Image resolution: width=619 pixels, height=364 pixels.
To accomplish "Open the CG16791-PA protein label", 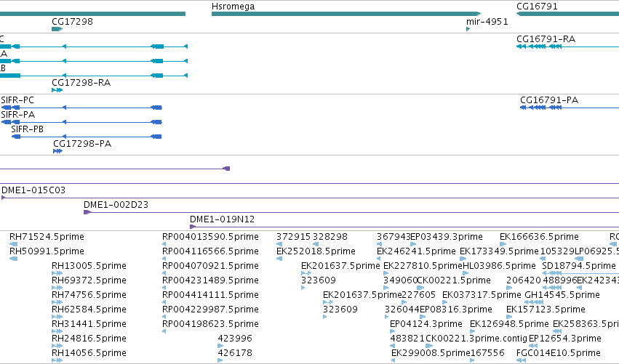I will (549, 100).
